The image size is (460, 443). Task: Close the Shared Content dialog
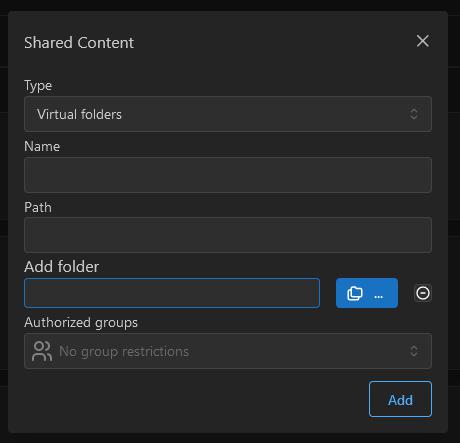[422, 41]
